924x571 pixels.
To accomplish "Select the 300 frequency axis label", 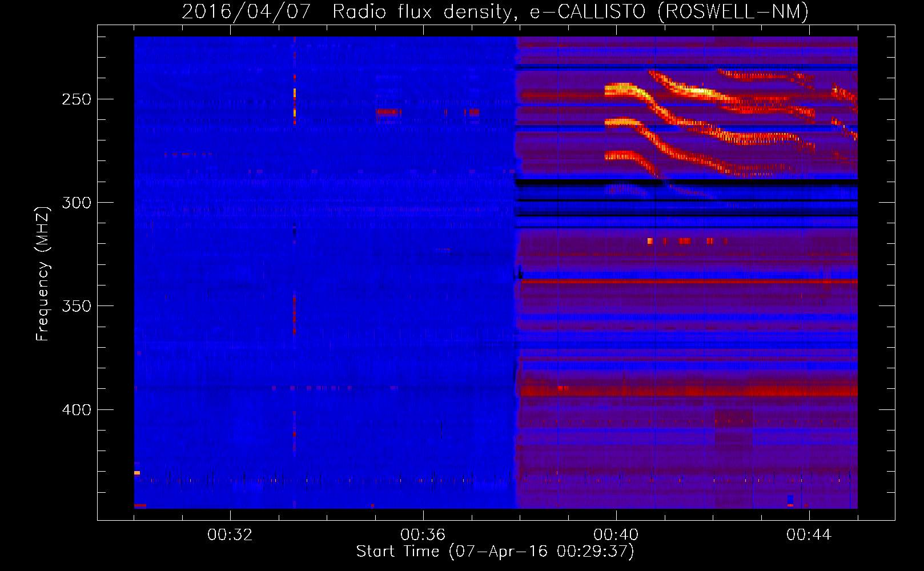I will coord(77,203).
